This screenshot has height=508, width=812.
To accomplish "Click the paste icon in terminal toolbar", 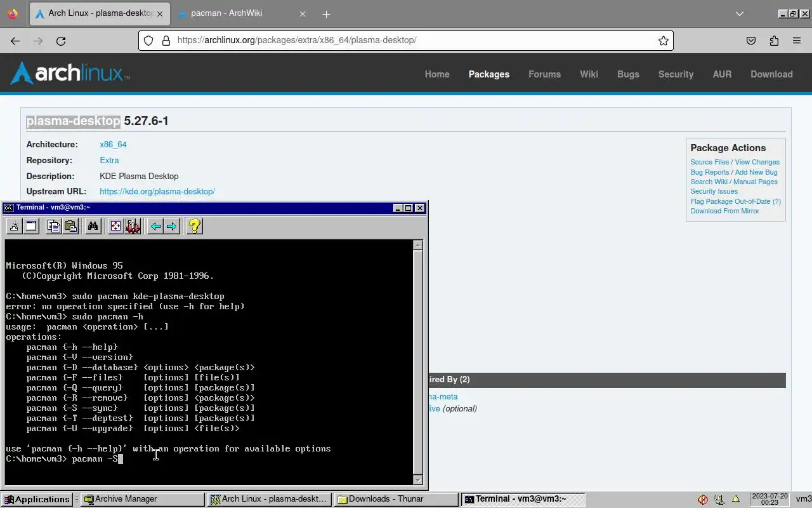I will click(x=70, y=226).
